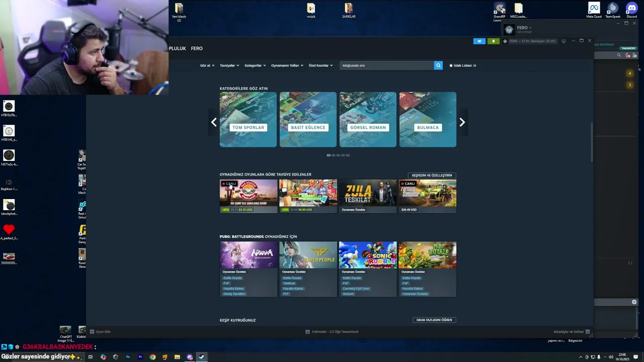Click the İstek Listesi wishlist link

(463, 65)
